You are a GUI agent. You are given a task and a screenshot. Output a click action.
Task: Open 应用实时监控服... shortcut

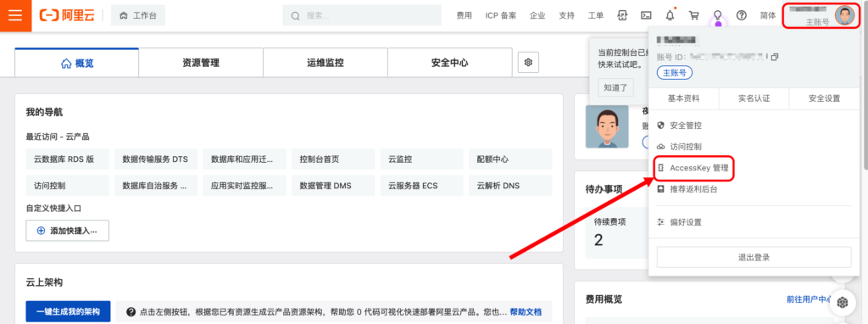tap(245, 186)
